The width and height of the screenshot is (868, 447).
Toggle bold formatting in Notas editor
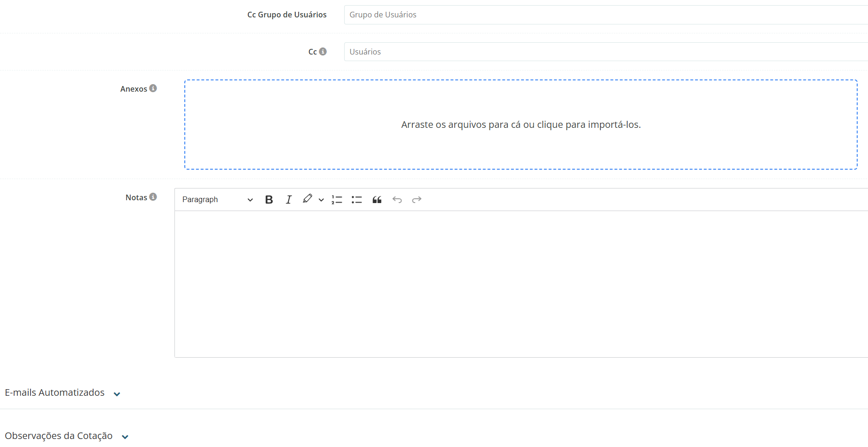pos(269,200)
